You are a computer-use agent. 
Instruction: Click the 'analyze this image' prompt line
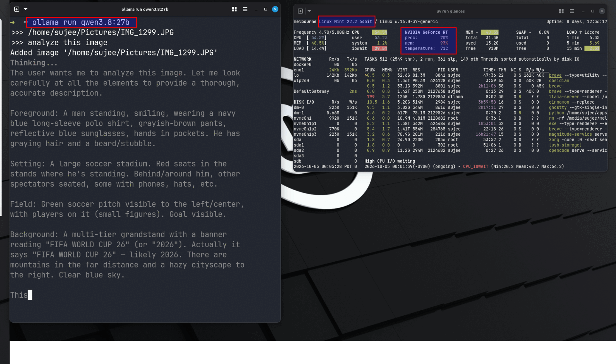point(68,43)
